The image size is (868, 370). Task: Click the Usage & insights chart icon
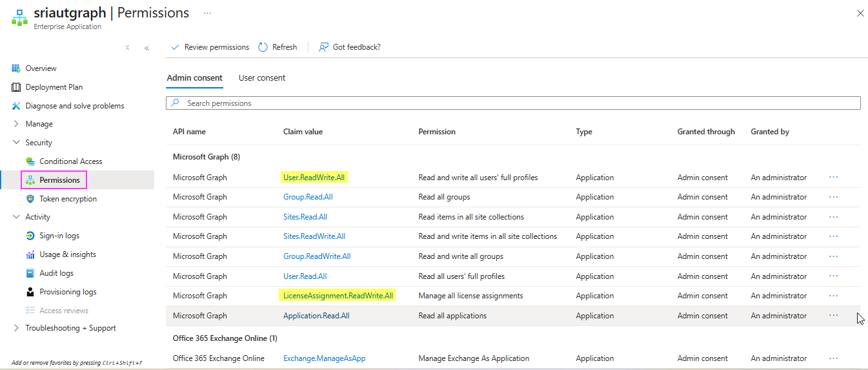click(30, 254)
